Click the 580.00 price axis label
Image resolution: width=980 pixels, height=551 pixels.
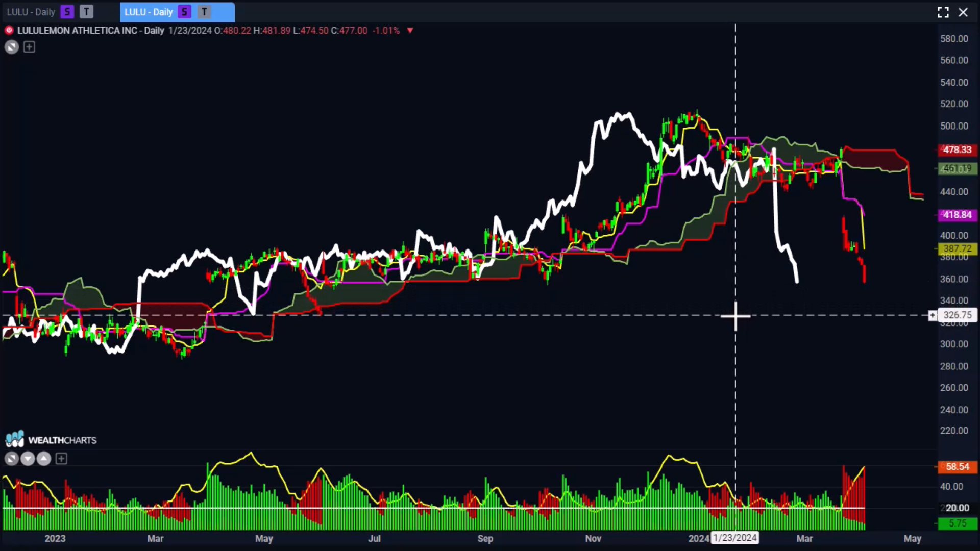(954, 39)
